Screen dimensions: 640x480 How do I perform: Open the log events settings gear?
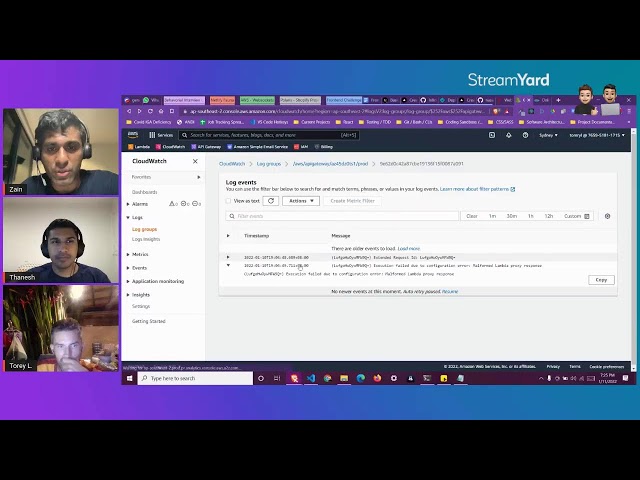click(x=607, y=216)
